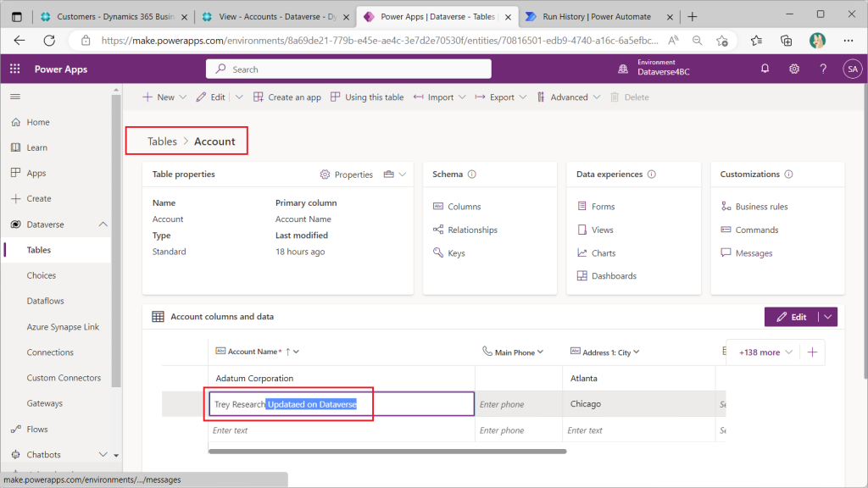This screenshot has height=488, width=868.
Task: Open Main Phone column header menu
Action: 540,352
